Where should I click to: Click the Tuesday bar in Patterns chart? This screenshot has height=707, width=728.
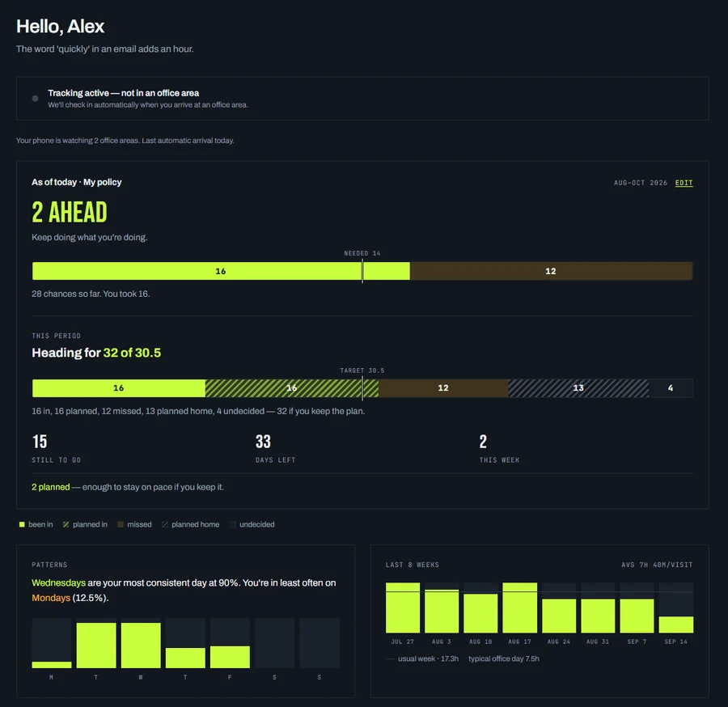(x=96, y=646)
